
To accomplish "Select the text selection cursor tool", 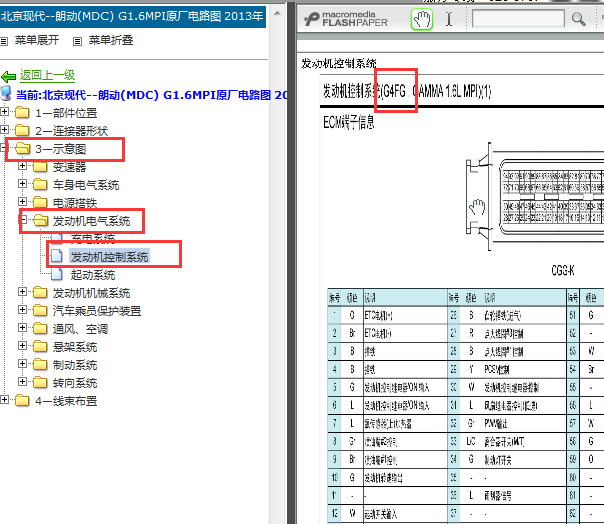I will coord(449,19).
